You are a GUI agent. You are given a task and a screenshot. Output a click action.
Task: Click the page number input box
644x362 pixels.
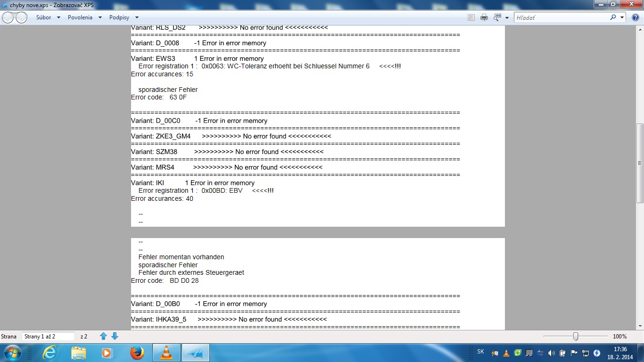click(48, 336)
